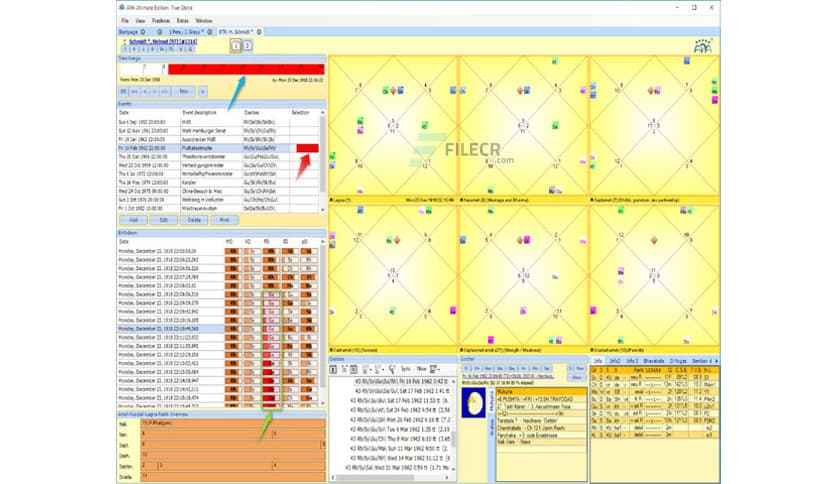Select page layout button 2

[x=247, y=46]
